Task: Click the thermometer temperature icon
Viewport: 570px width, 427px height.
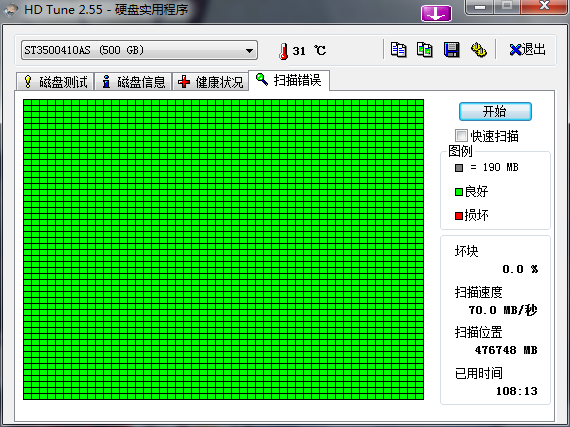Action: tap(284, 51)
